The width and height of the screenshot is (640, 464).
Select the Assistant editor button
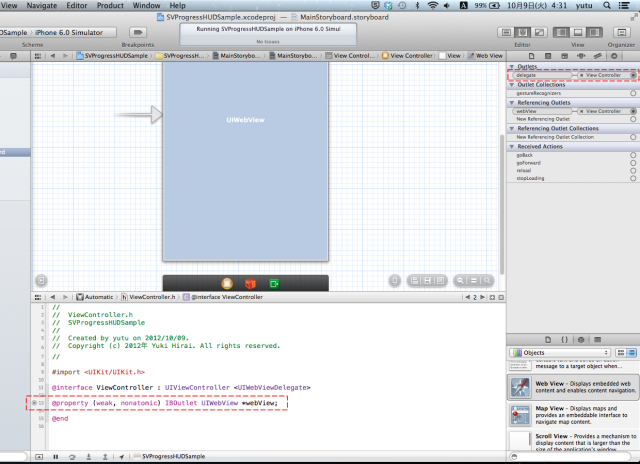522,32
